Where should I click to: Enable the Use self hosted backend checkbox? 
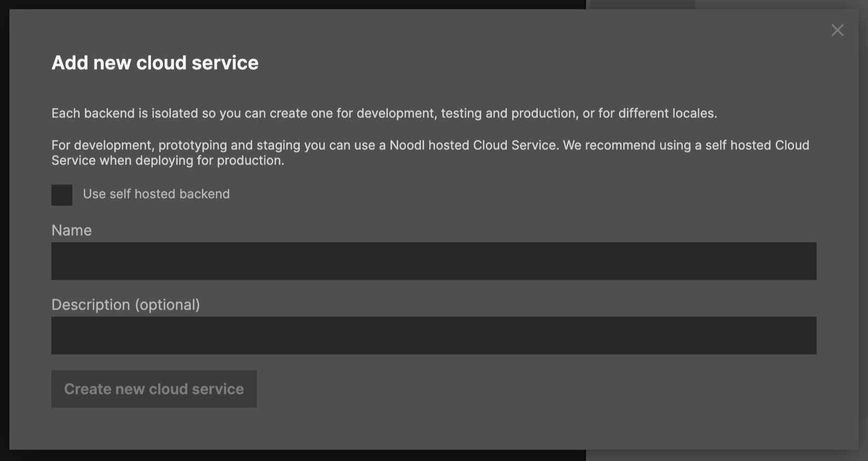(62, 195)
